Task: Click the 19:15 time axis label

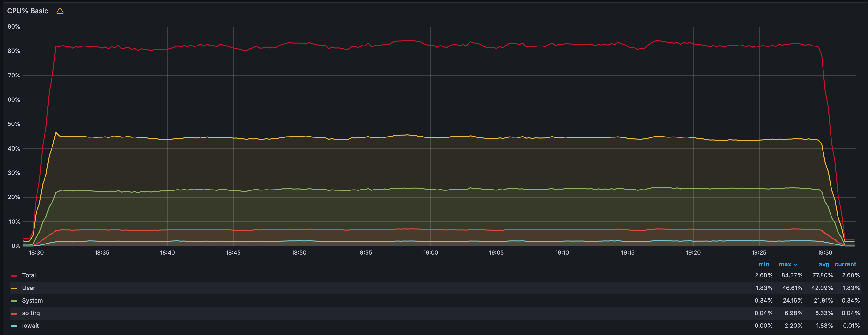Action: point(628,252)
